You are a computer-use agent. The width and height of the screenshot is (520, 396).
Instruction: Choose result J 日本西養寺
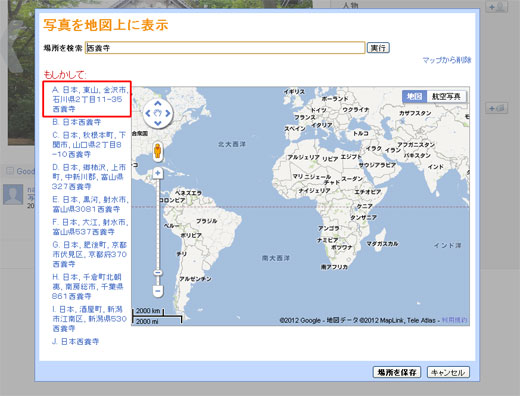click(x=75, y=341)
